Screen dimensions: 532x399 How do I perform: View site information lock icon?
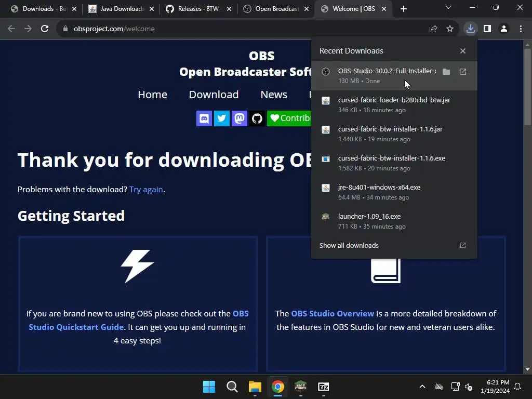(x=65, y=29)
